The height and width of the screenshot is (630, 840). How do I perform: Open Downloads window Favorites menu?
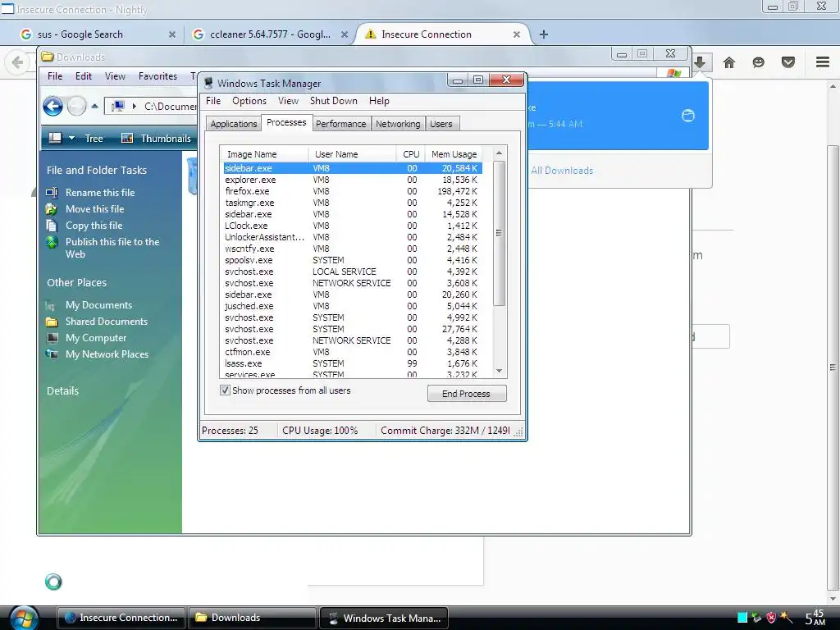click(x=157, y=76)
